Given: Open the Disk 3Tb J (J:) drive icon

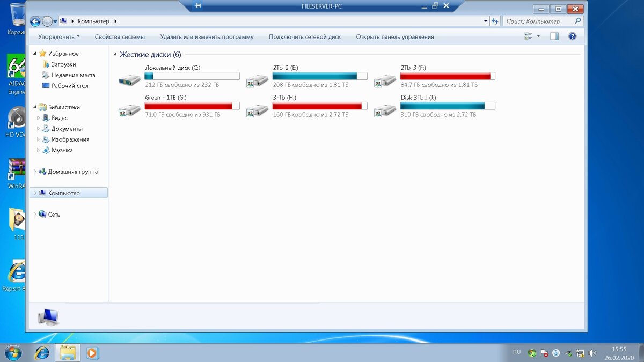Looking at the screenshot, I should 385,110.
